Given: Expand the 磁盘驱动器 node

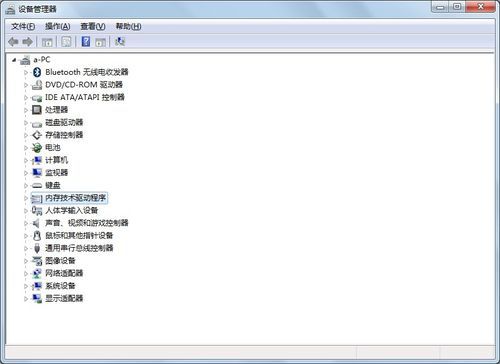Looking at the screenshot, I should (x=26, y=123).
